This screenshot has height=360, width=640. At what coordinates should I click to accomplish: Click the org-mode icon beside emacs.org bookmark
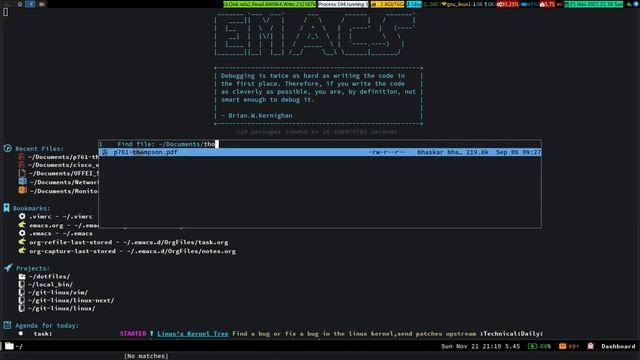click(x=22, y=224)
